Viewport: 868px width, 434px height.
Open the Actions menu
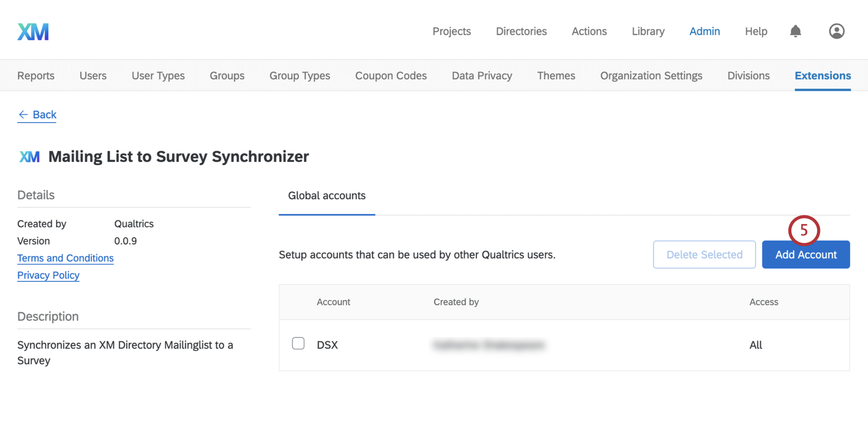[589, 31]
